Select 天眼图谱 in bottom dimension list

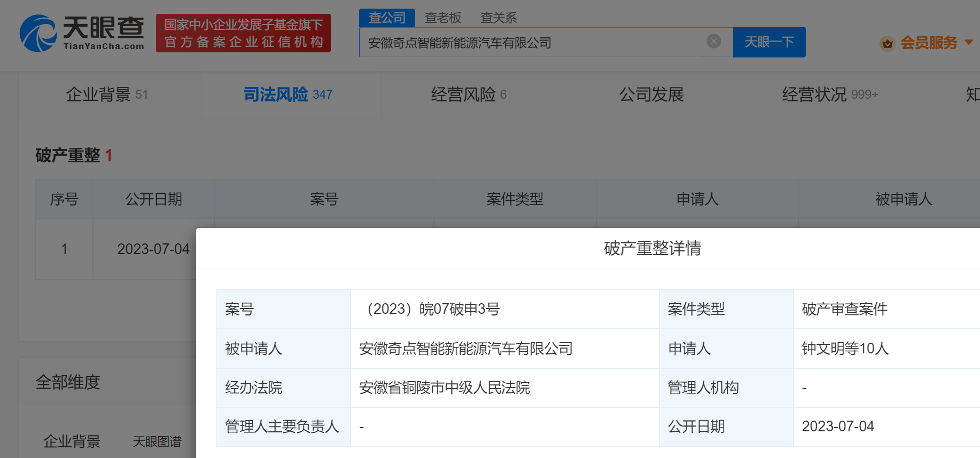coord(157,441)
